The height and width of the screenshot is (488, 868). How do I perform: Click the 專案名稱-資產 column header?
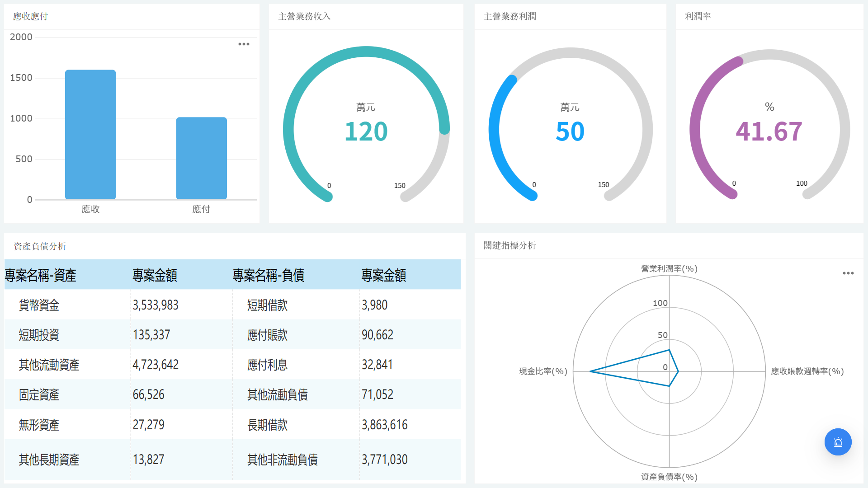click(41, 275)
